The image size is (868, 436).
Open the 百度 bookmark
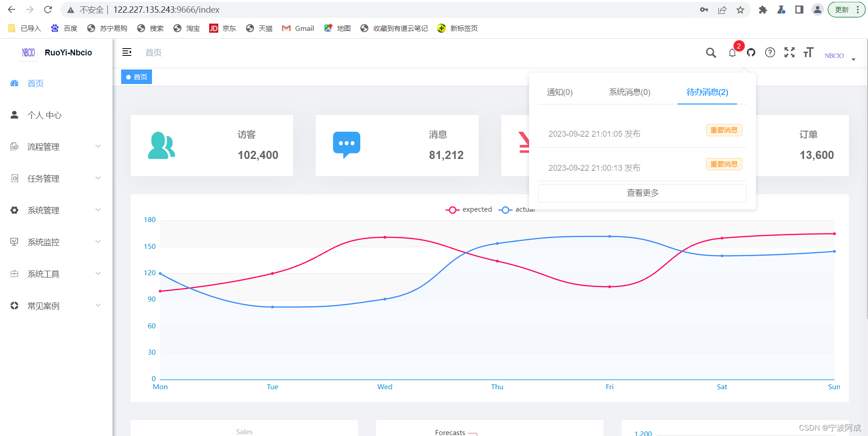click(64, 28)
